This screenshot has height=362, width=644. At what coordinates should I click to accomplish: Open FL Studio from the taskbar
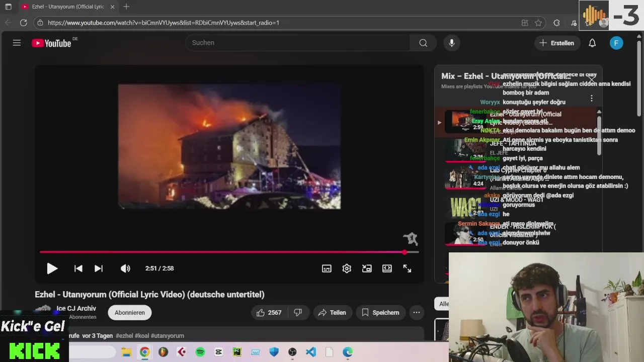click(163, 352)
